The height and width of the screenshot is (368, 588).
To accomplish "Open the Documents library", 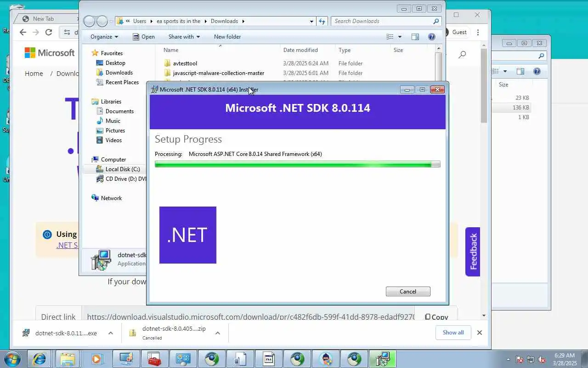I will [119, 111].
